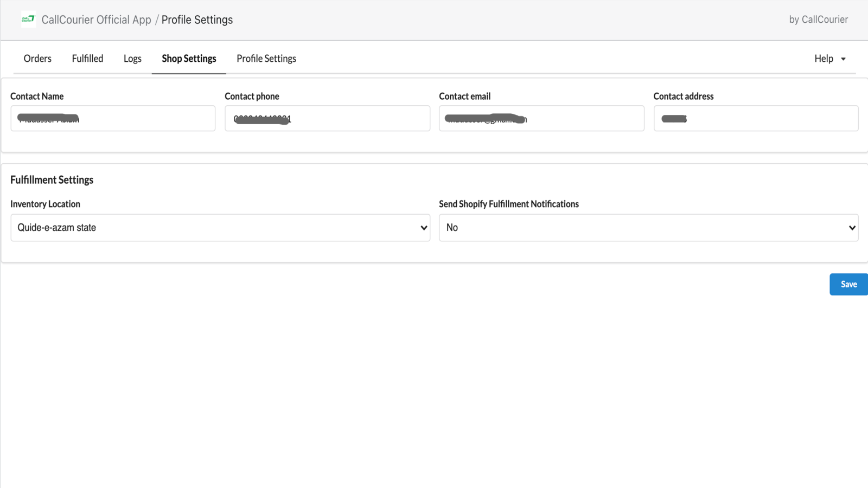Switch to the Orders tab

pos(37,59)
